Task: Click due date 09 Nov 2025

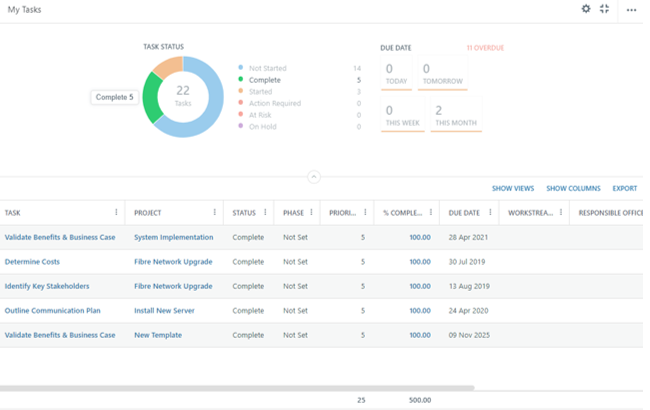Action: point(469,335)
